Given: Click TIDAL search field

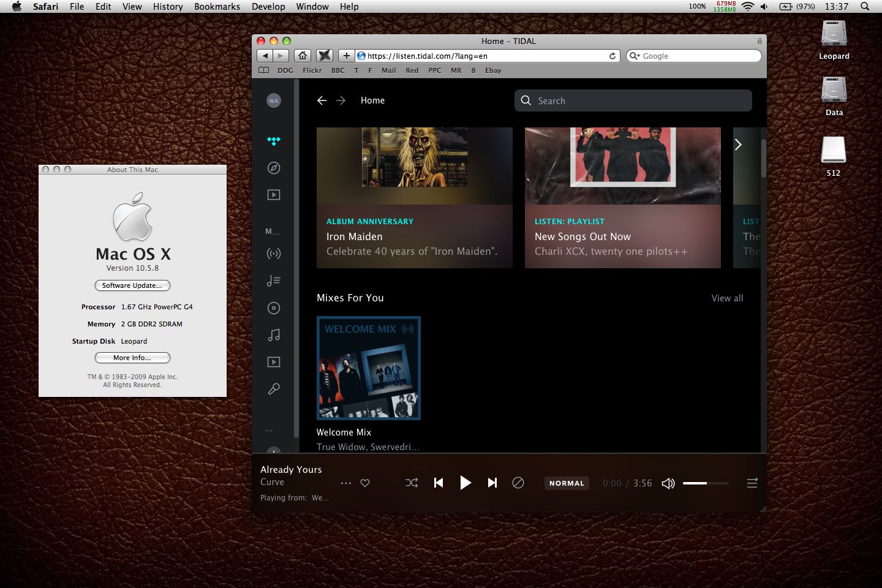Looking at the screenshot, I should tap(633, 100).
